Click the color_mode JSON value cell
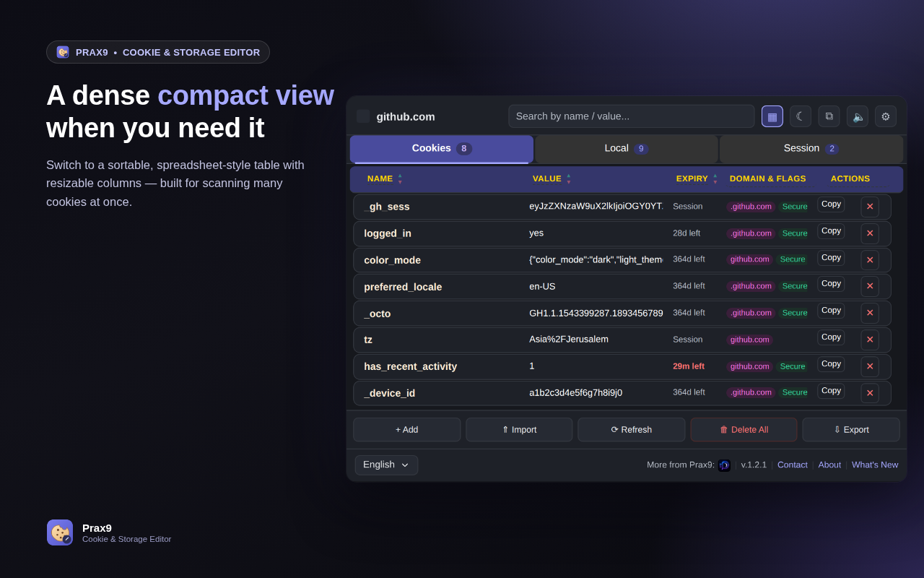The width and height of the screenshot is (924, 578). click(596, 259)
